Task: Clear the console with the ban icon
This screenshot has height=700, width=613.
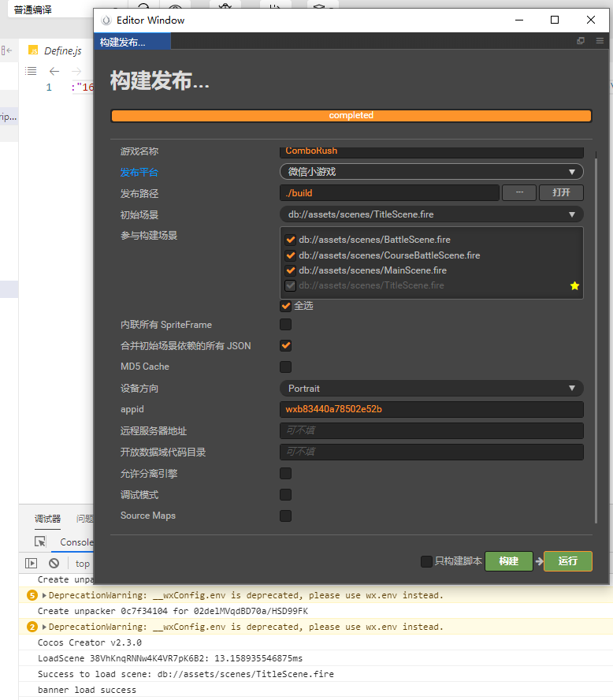Action: tap(54, 564)
